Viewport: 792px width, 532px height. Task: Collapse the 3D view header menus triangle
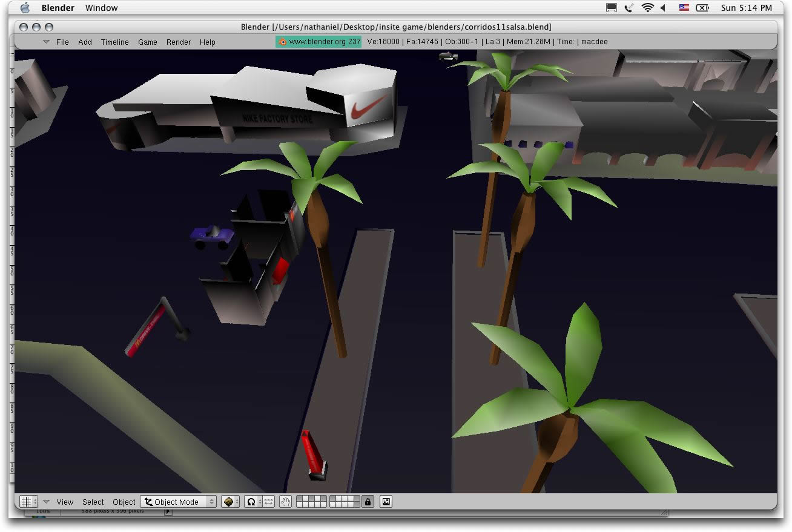tap(46, 502)
